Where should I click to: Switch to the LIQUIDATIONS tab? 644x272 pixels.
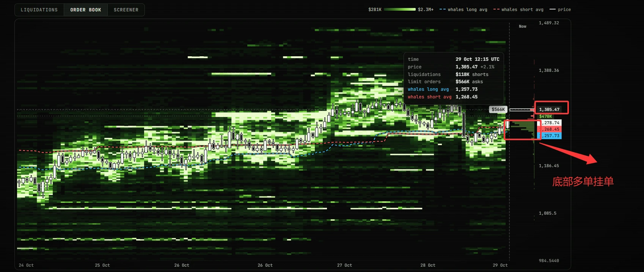click(x=39, y=10)
